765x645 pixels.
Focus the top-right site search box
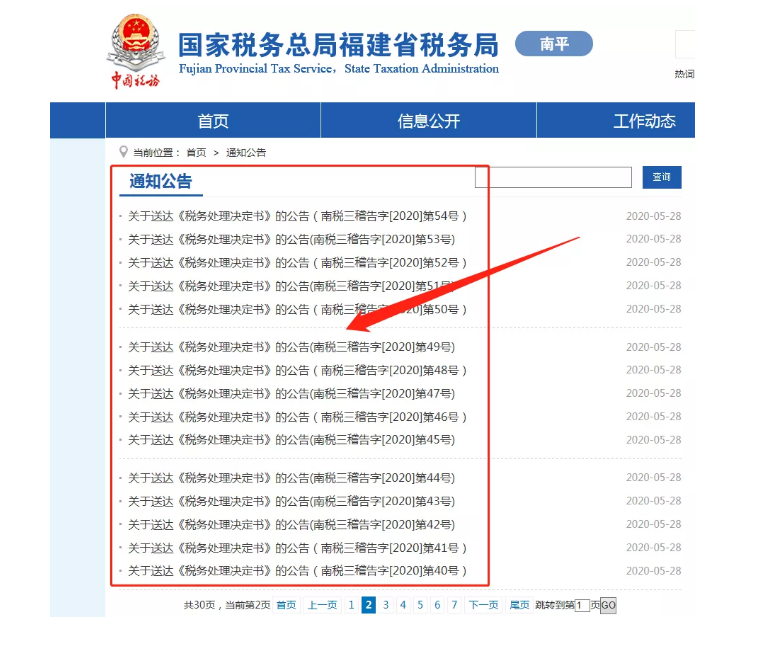tap(685, 44)
